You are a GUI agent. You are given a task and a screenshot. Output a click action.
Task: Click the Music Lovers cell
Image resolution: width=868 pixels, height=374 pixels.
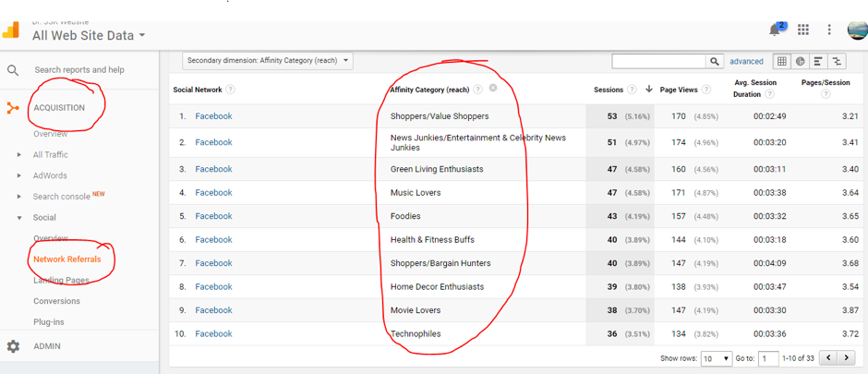416,192
